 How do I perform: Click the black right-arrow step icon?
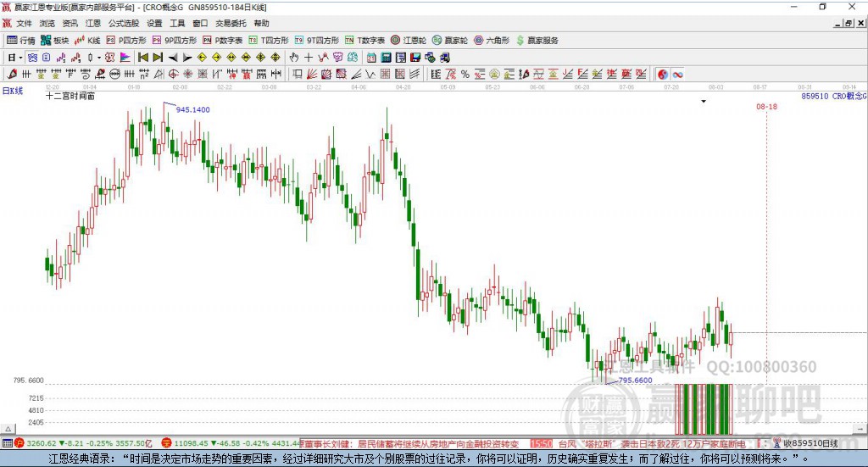pos(187,58)
